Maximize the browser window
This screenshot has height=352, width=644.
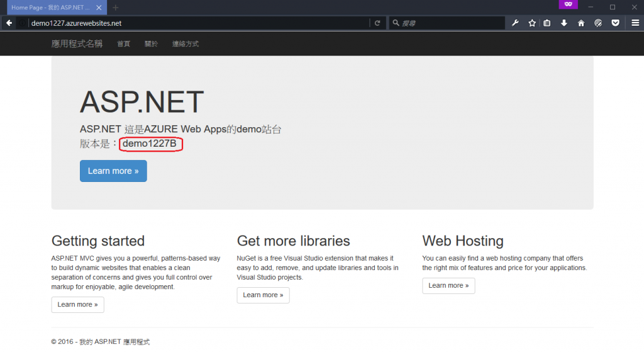pyautogui.click(x=613, y=7)
